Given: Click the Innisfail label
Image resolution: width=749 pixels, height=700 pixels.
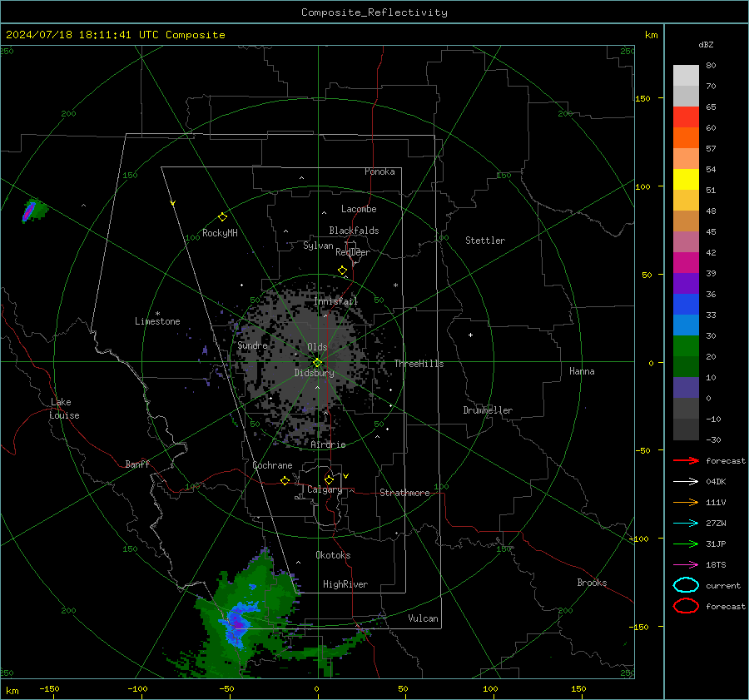Looking at the screenshot, I should tap(336, 301).
